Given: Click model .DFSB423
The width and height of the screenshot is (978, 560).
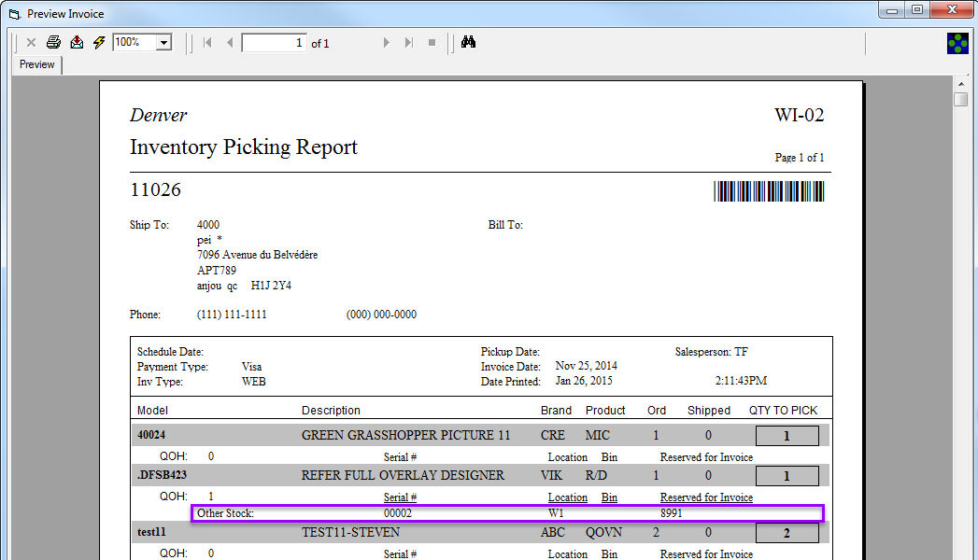Looking at the screenshot, I should pyautogui.click(x=163, y=475).
